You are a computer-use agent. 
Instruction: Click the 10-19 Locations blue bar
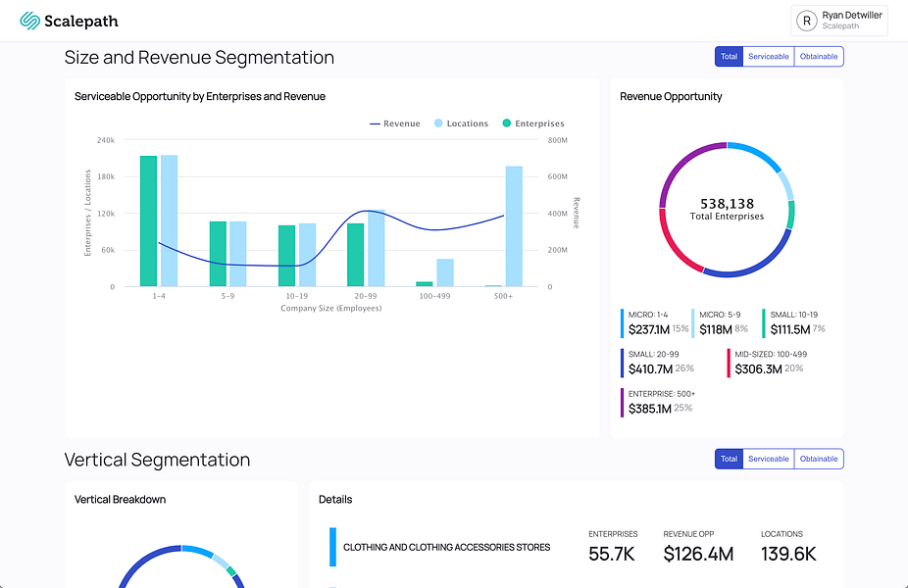point(308,255)
